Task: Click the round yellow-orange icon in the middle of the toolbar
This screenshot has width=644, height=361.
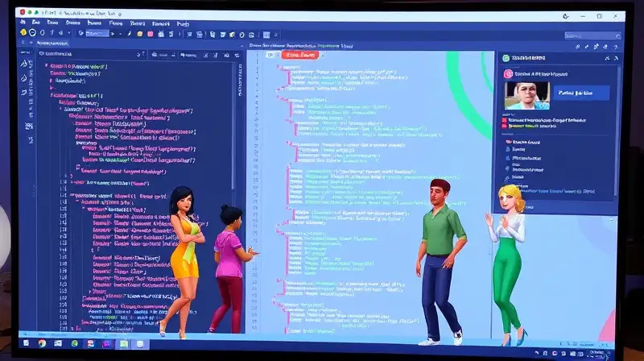Action: [x=140, y=34]
